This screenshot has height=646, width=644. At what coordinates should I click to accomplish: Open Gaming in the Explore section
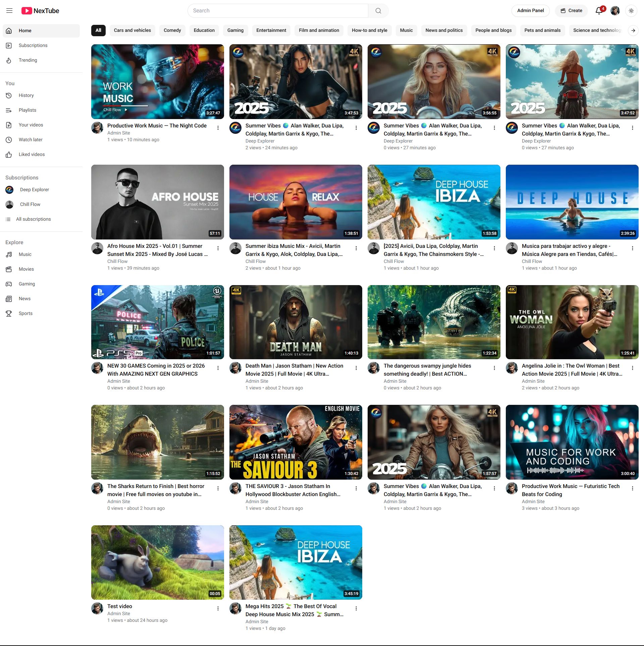tap(27, 284)
